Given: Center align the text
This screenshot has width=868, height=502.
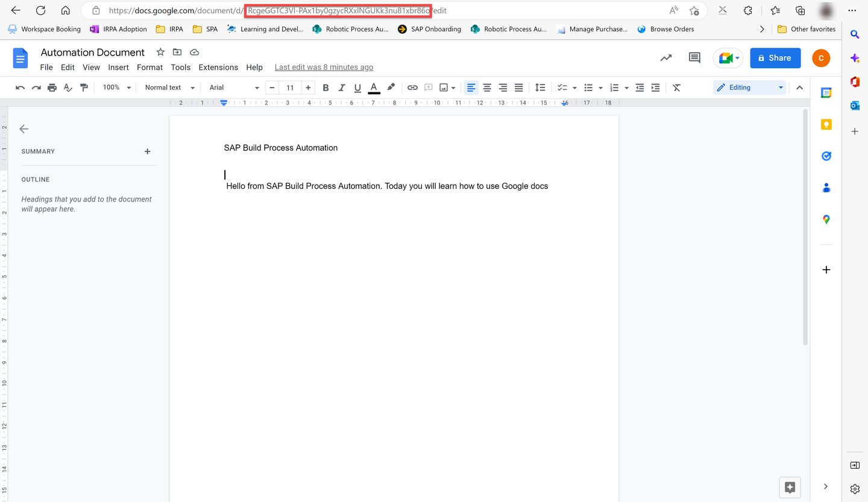Looking at the screenshot, I should pos(487,87).
